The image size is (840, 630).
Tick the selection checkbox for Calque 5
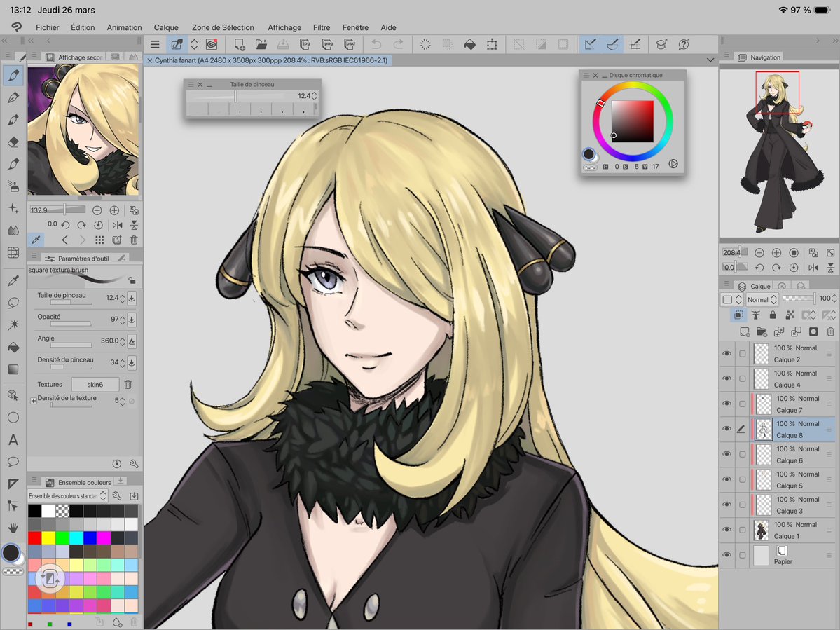coord(743,479)
